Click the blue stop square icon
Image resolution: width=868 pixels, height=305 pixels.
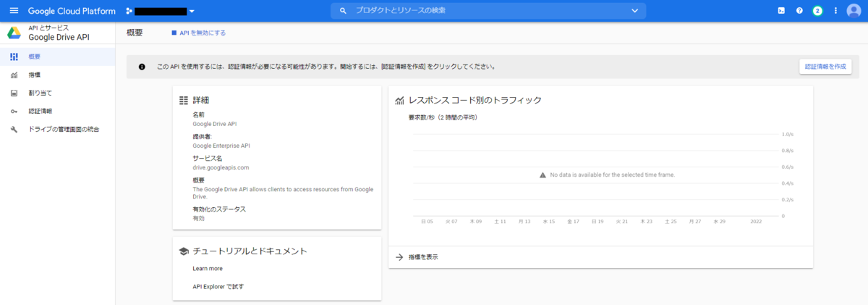point(174,33)
